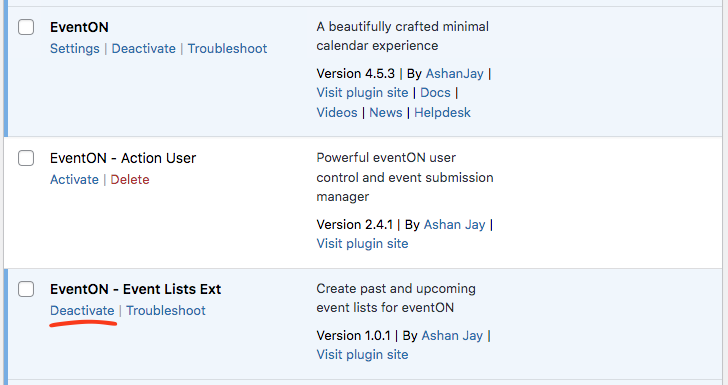Open the News link for EventON
The height and width of the screenshot is (385, 728).
point(386,112)
